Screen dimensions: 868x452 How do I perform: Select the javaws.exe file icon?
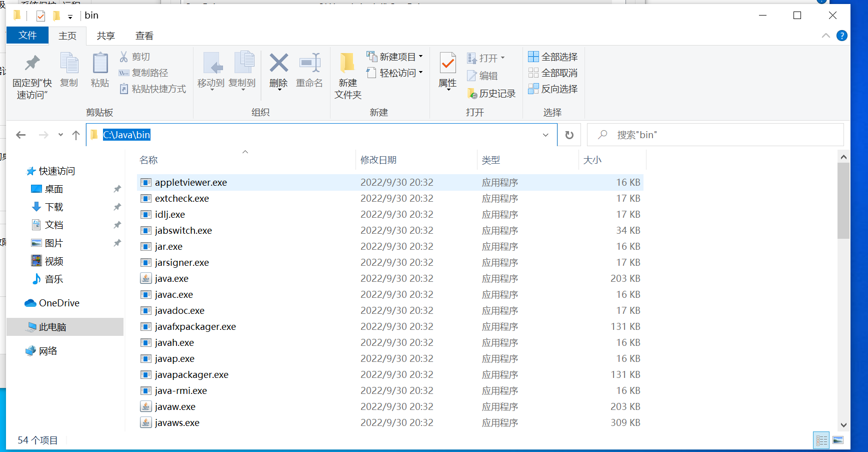[145, 422]
